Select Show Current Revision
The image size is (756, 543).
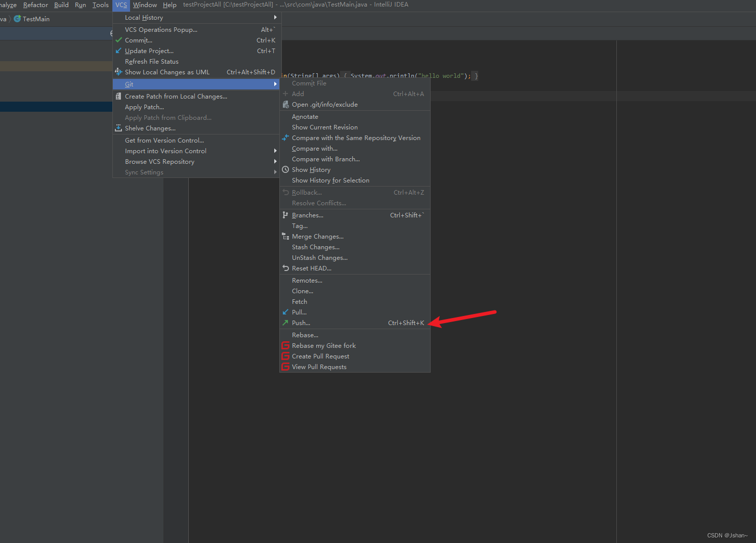coord(355,127)
